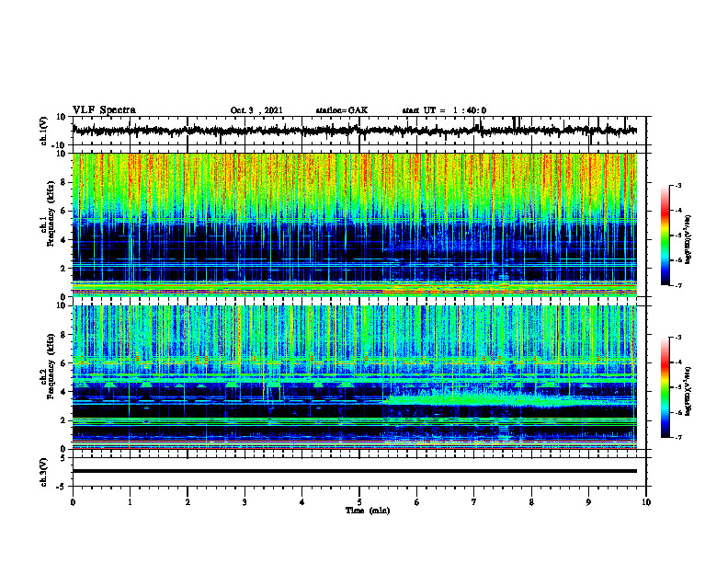Click the "2" kHz tick of ch.1 spectrogram
The width and height of the screenshot is (728, 563).
[x=64, y=269]
